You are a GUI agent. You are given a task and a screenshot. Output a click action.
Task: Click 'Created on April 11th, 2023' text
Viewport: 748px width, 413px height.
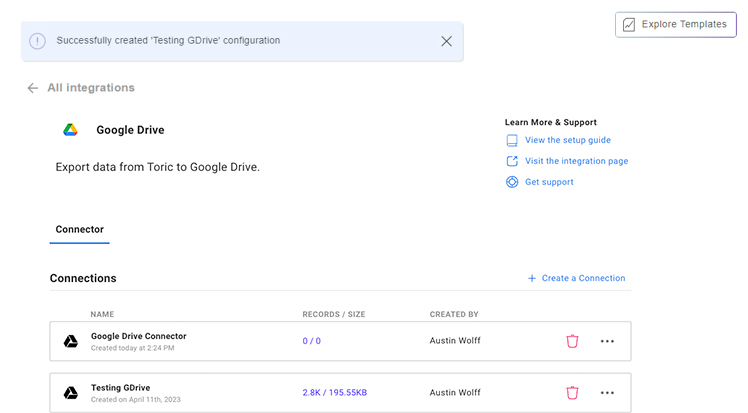click(136, 400)
